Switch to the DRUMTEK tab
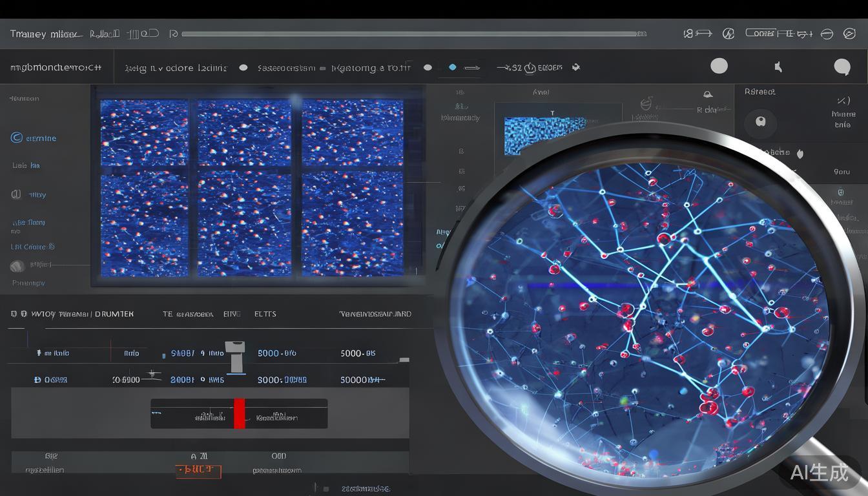The image size is (868, 496). pyautogui.click(x=114, y=314)
